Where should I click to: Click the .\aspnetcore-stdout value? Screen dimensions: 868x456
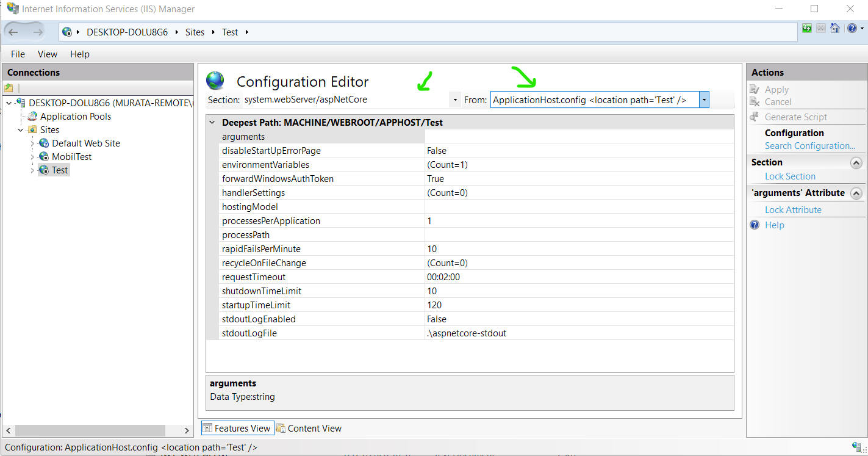467,333
